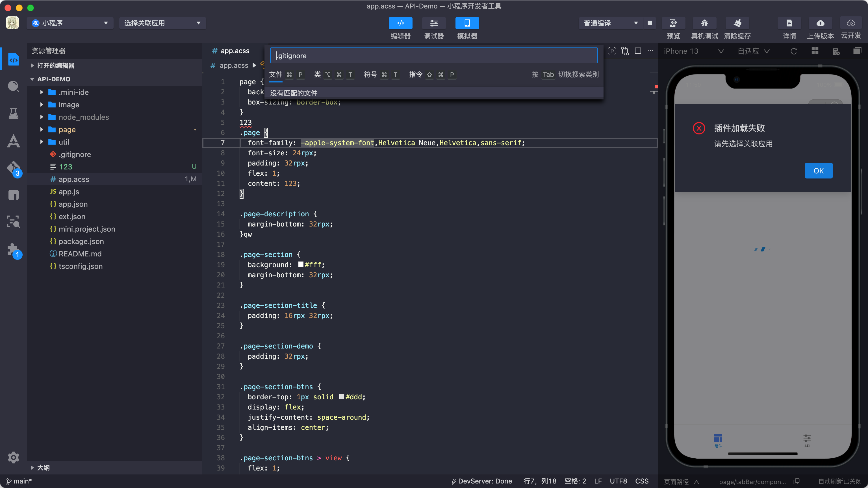Click the main* git branch in status bar

click(19, 481)
